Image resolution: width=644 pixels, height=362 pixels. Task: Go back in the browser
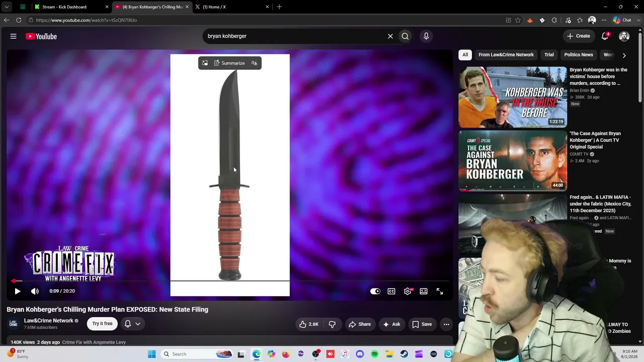pos(7,20)
